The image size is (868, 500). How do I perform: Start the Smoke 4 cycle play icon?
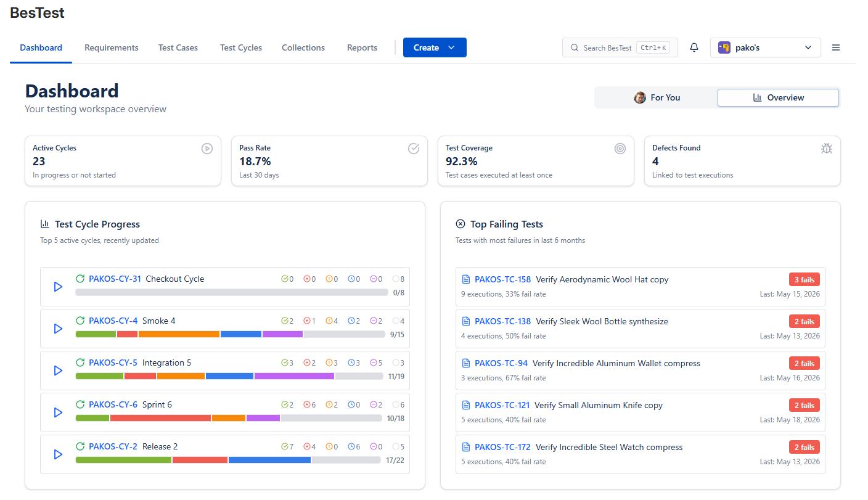(58, 329)
